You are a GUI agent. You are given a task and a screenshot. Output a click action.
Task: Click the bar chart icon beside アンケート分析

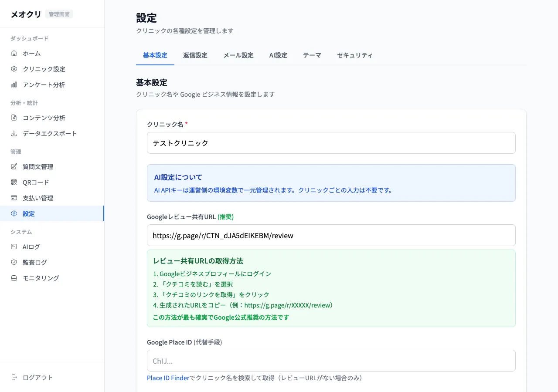14,84
